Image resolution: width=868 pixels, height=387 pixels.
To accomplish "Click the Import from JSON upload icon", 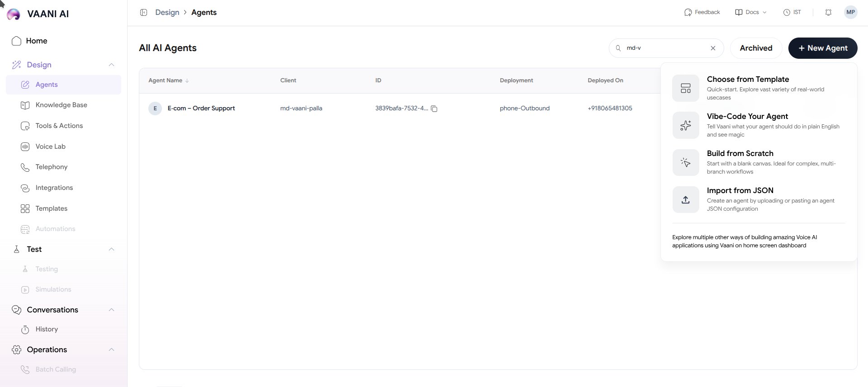I will click(x=686, y=199).
